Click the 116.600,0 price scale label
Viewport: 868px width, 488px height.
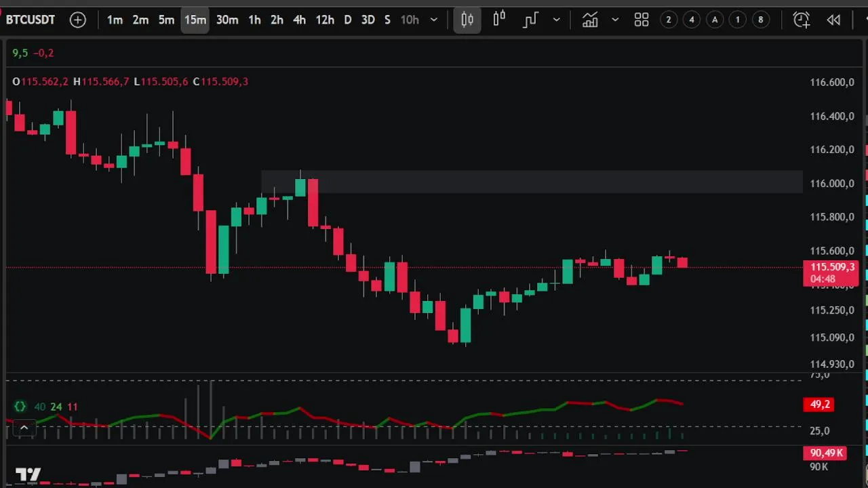(832, 82)
